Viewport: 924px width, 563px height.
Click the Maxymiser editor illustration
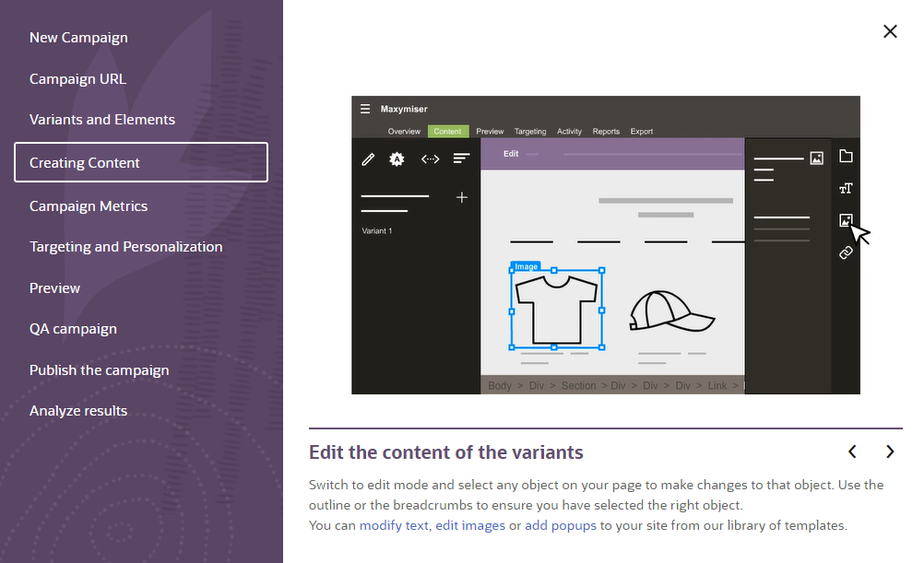point(606,245)
